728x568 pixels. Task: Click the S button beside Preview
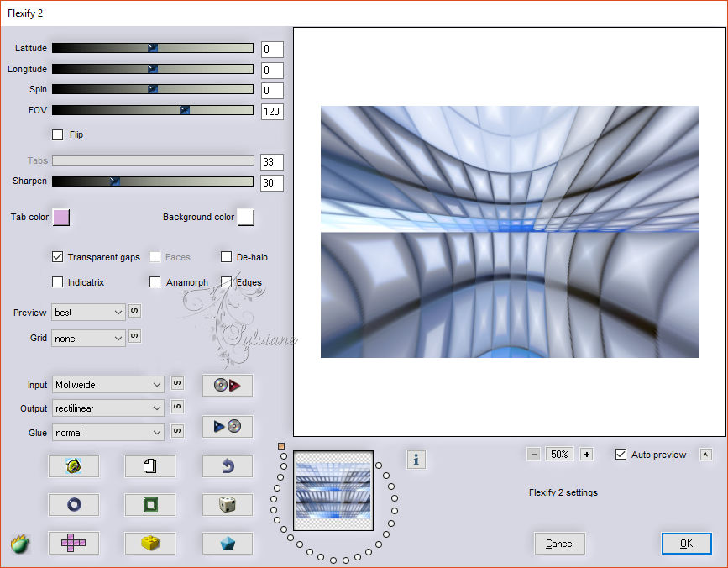134,311
